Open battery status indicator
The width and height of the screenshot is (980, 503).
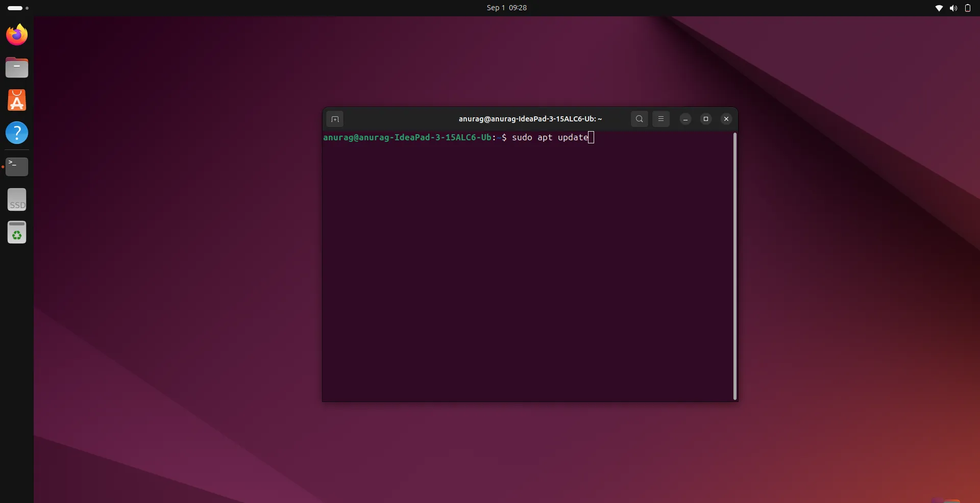[967, 8]
